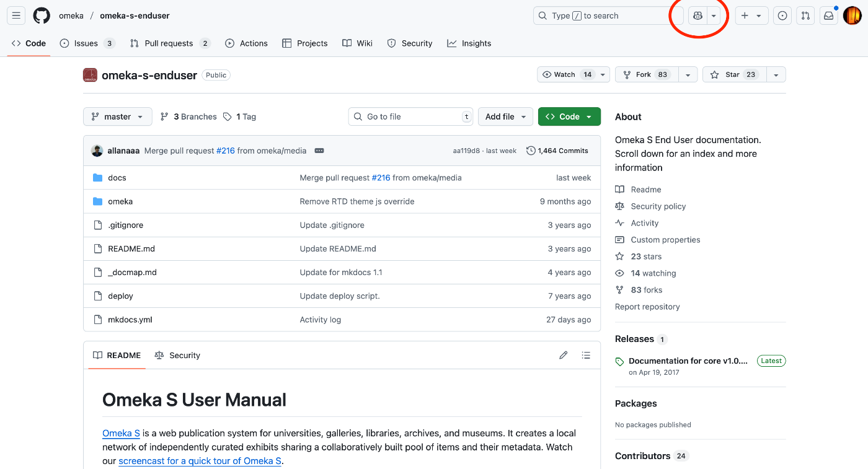The height and width of the screenshot is (469, 868).
Task: Open the docs folder
Action: (117, 178)
